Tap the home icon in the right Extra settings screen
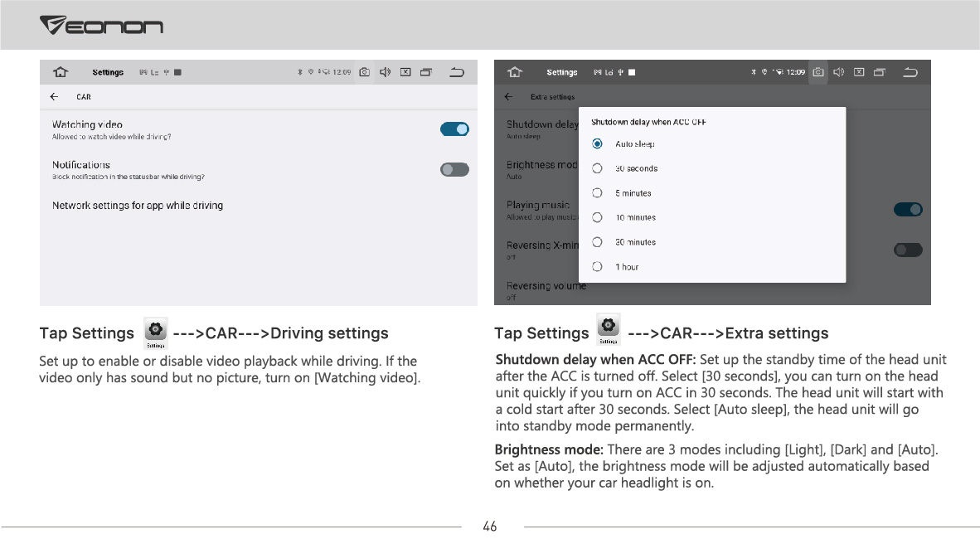This screenshot has width=980, height=539. coord(515,72)
